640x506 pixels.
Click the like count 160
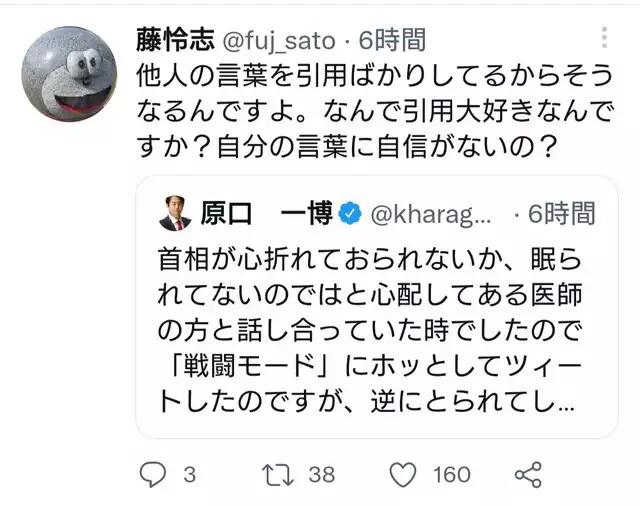[x=452, y=474]
